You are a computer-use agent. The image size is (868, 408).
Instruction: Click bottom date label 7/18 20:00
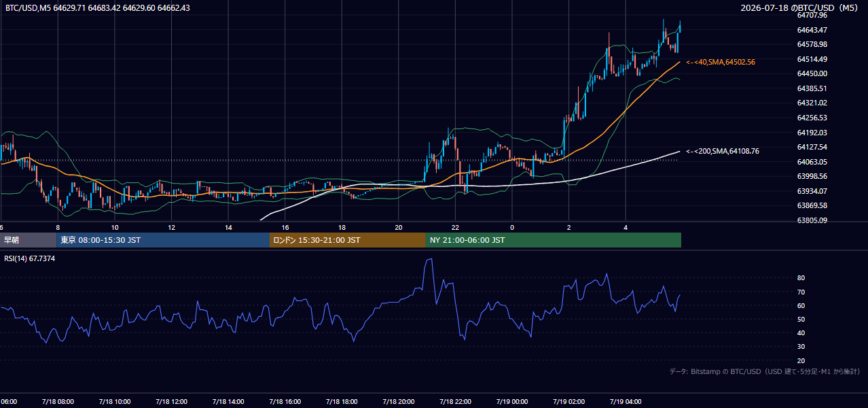point(399,402)
